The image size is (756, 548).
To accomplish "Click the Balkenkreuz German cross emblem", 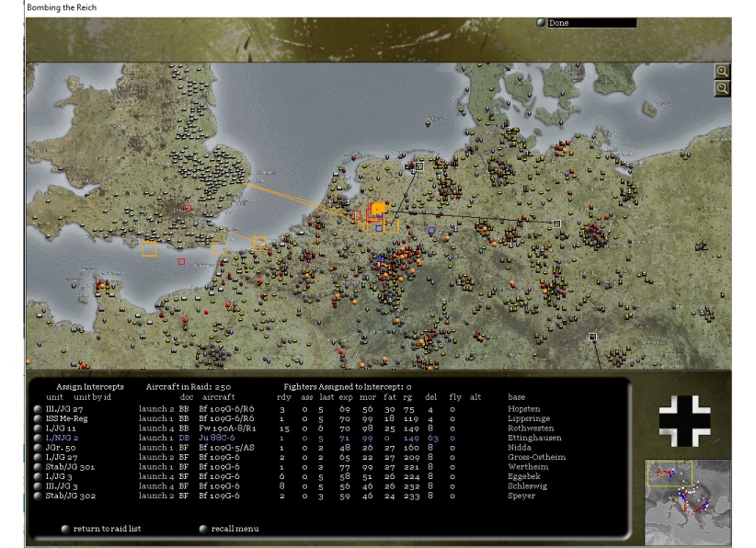I will coord(684,421).
